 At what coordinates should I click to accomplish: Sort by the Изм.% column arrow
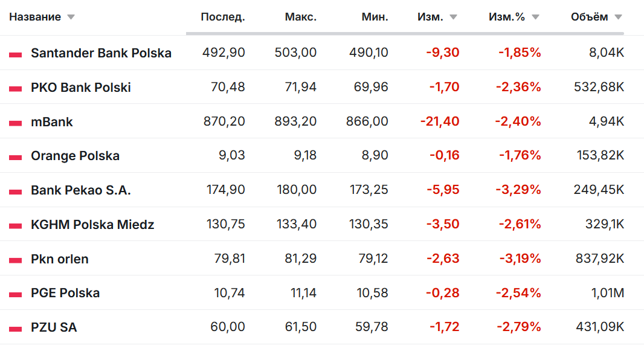pos(535,18)
